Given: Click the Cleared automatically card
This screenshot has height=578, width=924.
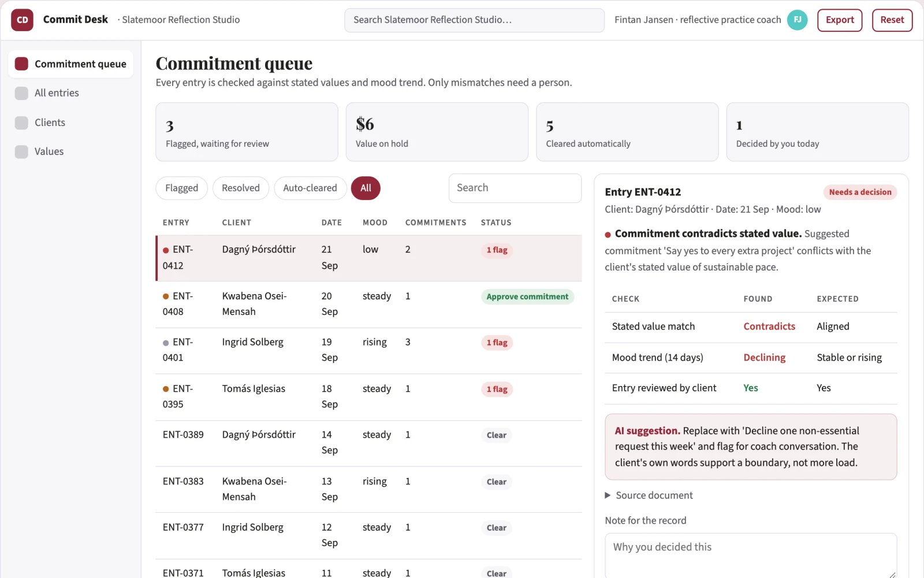Looking at the screenshot, I should tap(627, 132).
